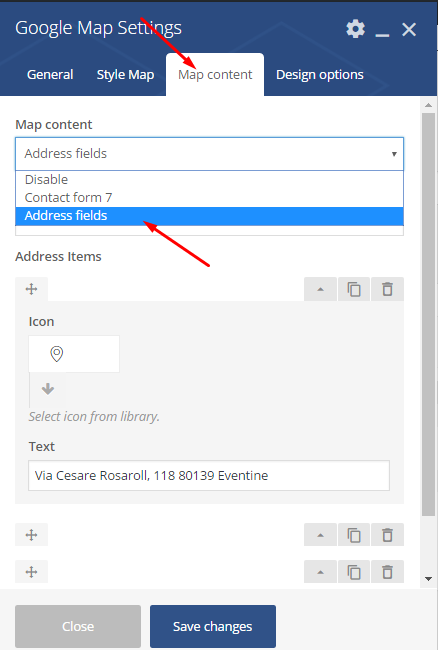Screen dimensions: 438x650
Task: Duplicate the first address item
Action: (x=353, y=289)
